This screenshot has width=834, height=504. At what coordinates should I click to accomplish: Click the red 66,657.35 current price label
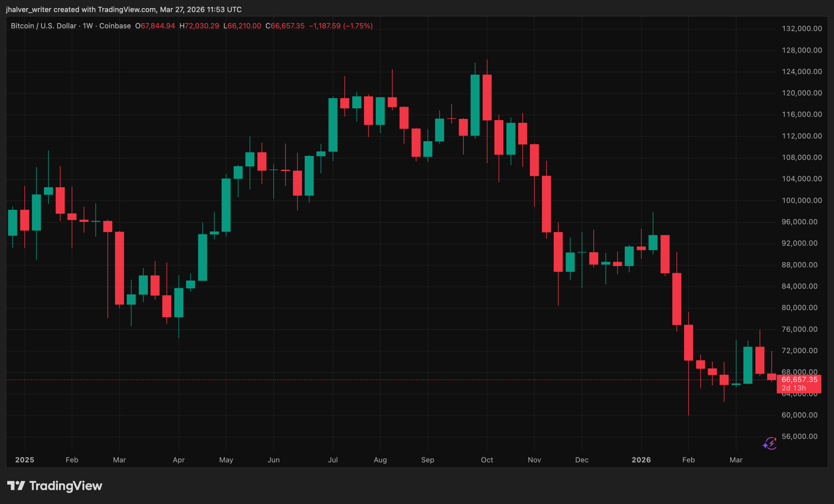coord(799,379)
